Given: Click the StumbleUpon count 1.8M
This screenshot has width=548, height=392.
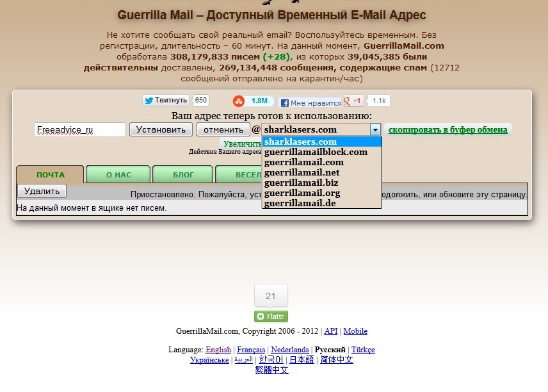Looking at the screenshot, I should (259, 101).
